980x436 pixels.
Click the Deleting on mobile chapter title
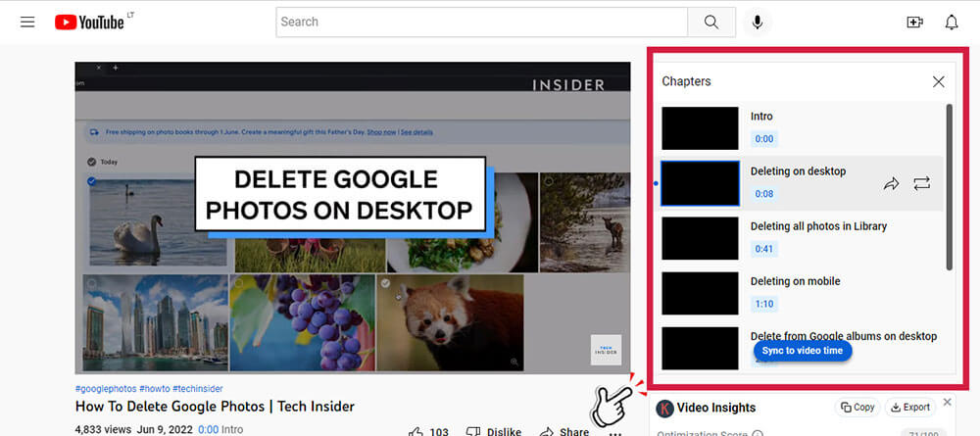click(x=796, y=281)
